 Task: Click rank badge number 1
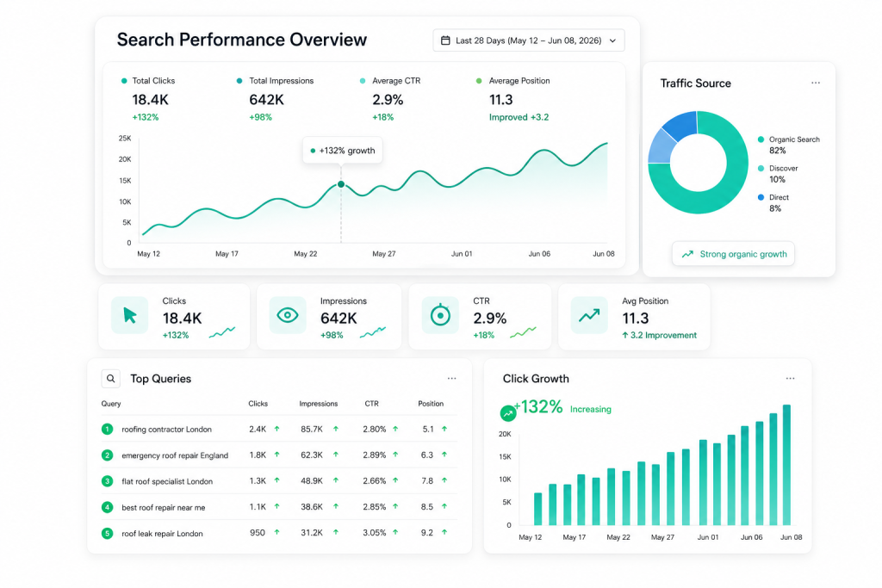pyautogui.click(x=107, y=429)
